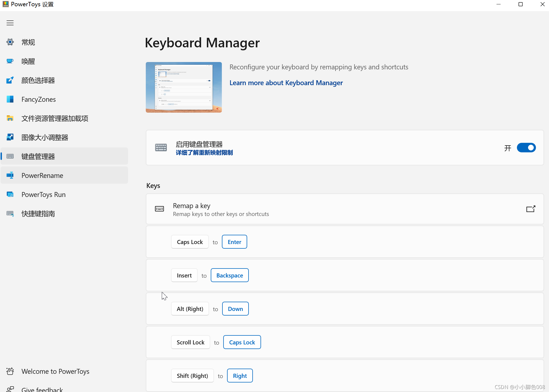This screenshot has height=392, width=549.
Task: Go to the FancyZones page
Action: coord(64,99)
